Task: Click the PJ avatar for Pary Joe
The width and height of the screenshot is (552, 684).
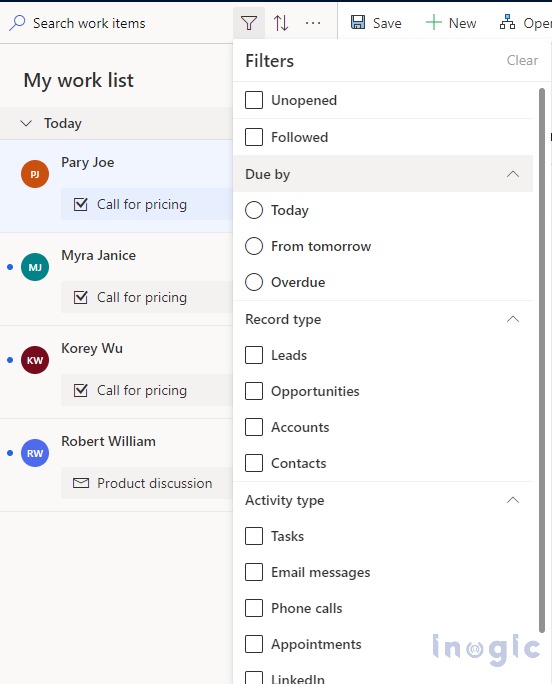Action: coord(35,174)
